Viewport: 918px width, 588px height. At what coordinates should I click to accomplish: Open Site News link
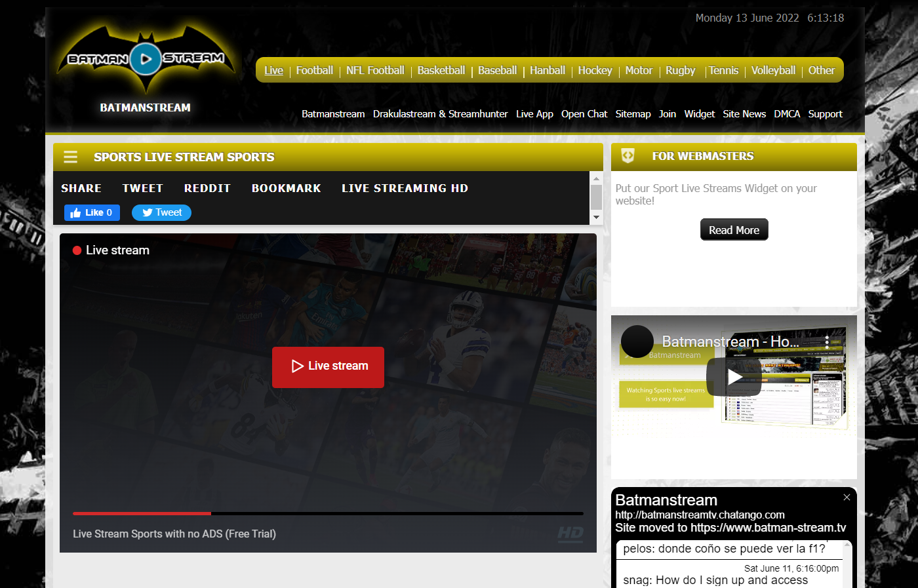[744, 114]
